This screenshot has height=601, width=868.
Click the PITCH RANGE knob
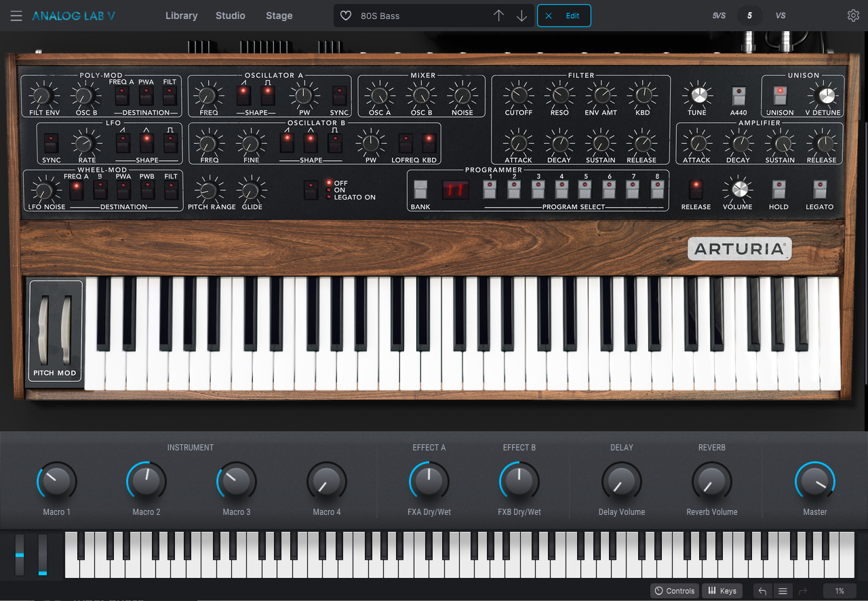[210, 190]
